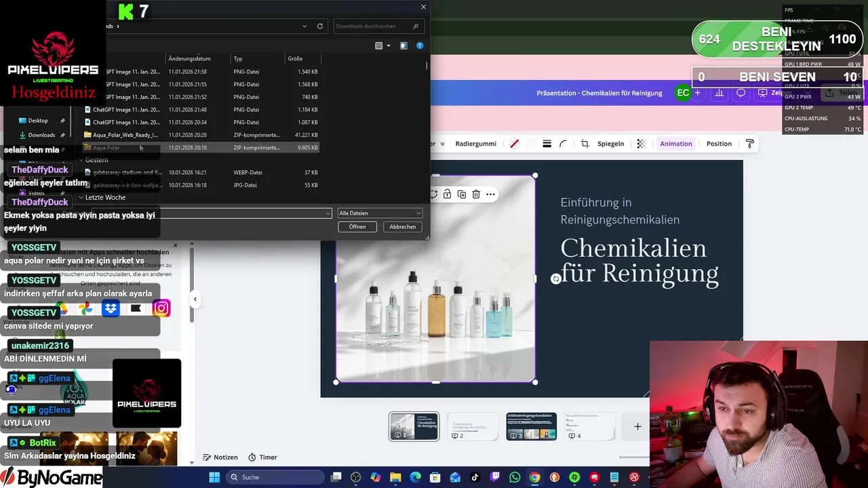The width and height of the screenshot is (868, 488).
Task: Rotate the image using the rotate handle
Action: click(x=556, y=279)
